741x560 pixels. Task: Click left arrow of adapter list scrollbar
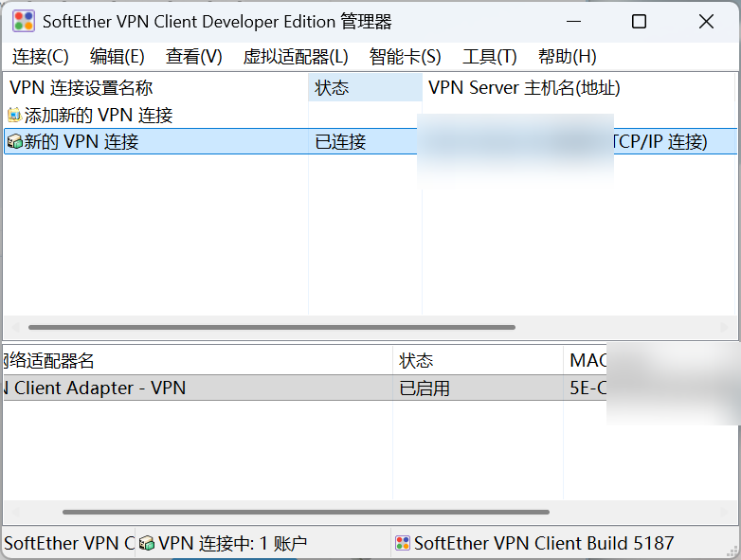[15, 512]
